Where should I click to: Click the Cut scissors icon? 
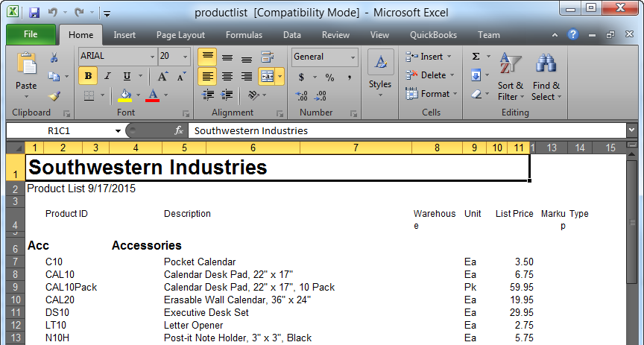click(x=54, y=57)
